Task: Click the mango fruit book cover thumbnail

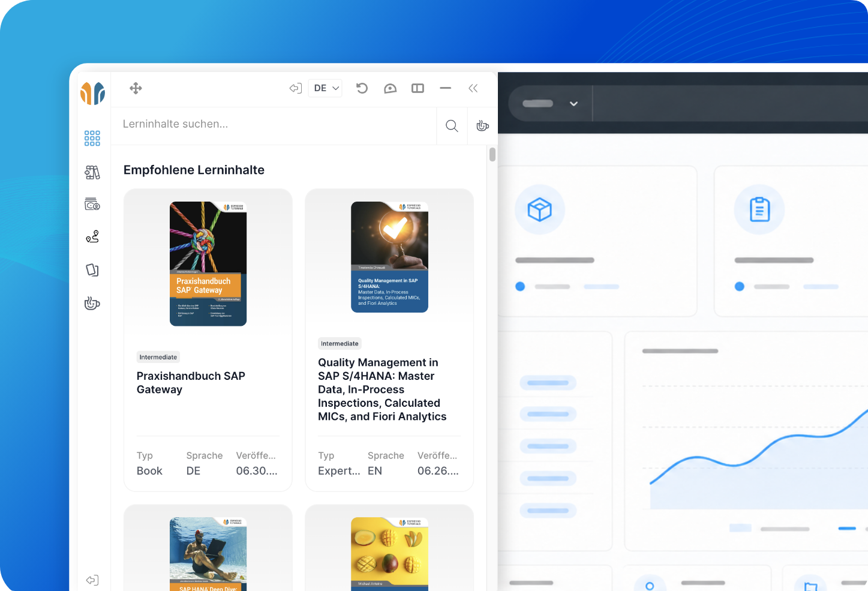Action: click(389, 554)
